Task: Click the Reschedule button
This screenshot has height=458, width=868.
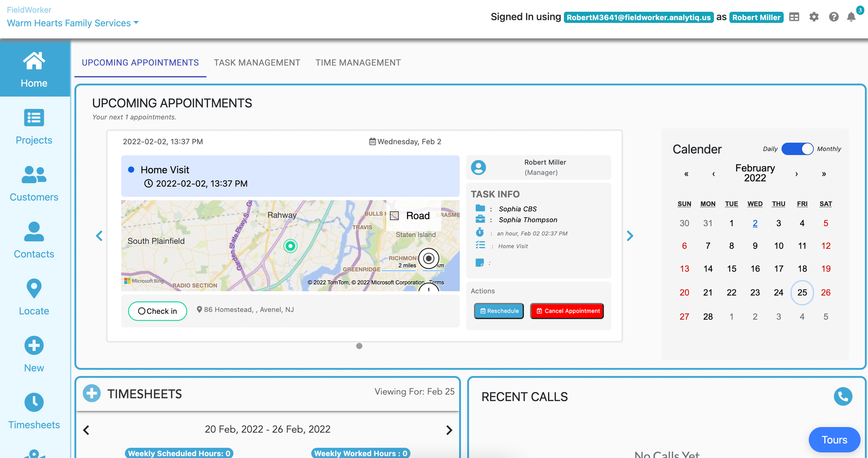Action: pyautogui.click(x=499, y=311)
